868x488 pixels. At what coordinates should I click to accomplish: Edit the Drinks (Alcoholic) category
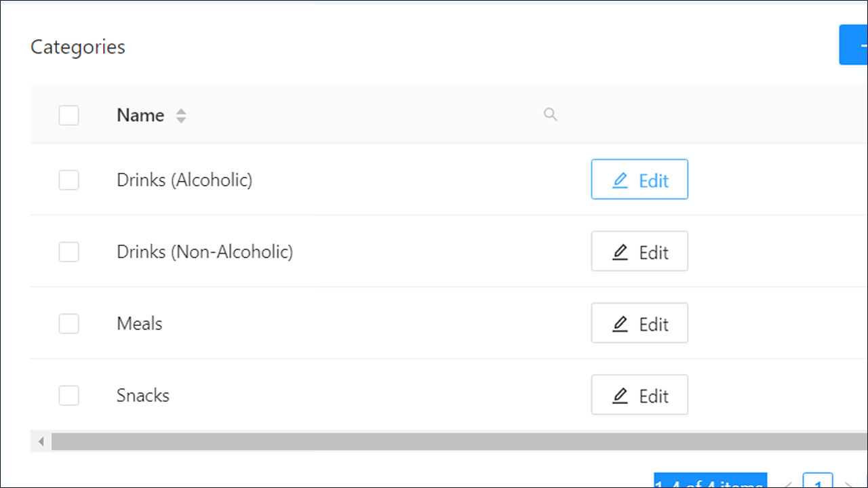pyautogui.click(x=639, y=180)
